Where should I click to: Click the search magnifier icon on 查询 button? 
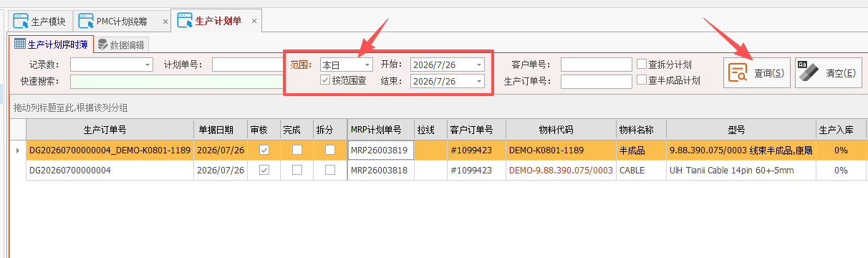738,72
